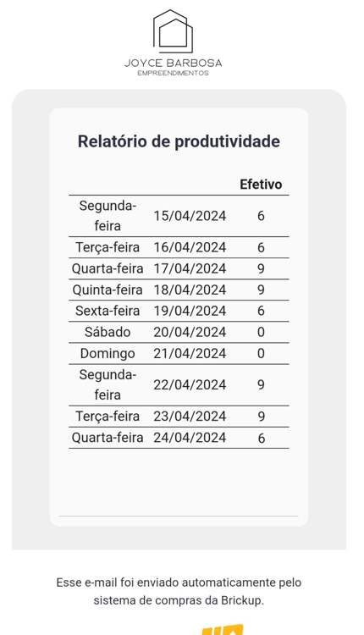Click the Efetivo value for 20/04/2024
364x635 pixels.
pyautogui.click(x=261, y=332)
